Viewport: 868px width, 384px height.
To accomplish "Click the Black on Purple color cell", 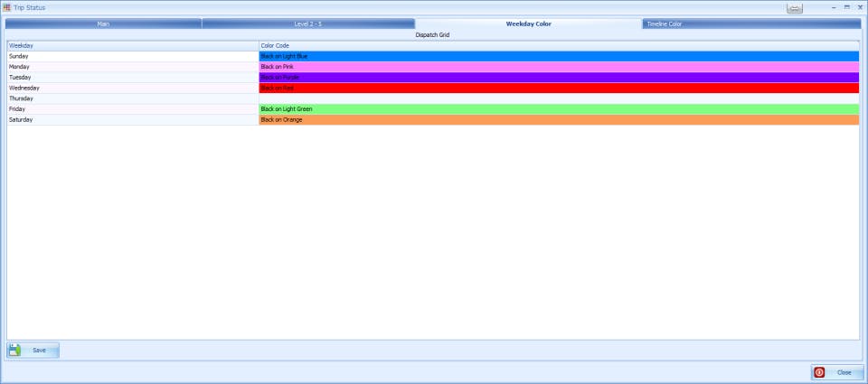I will point(559,77).
